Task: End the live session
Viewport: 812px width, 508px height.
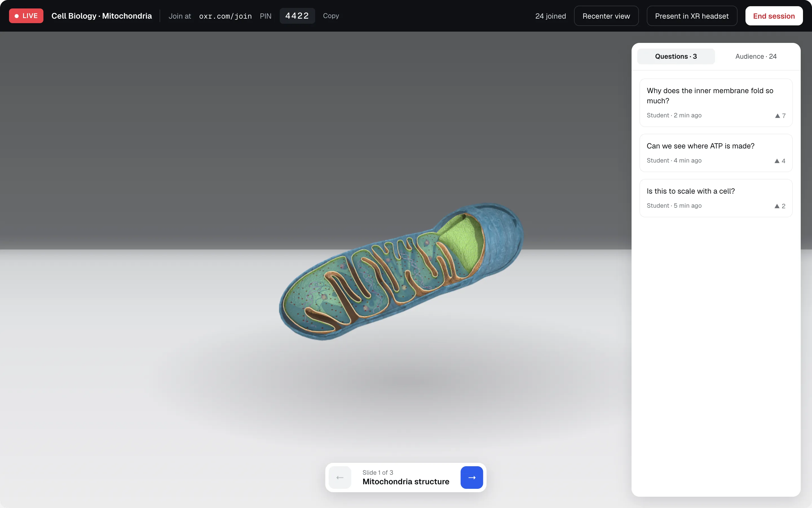Action: [774, 16]
